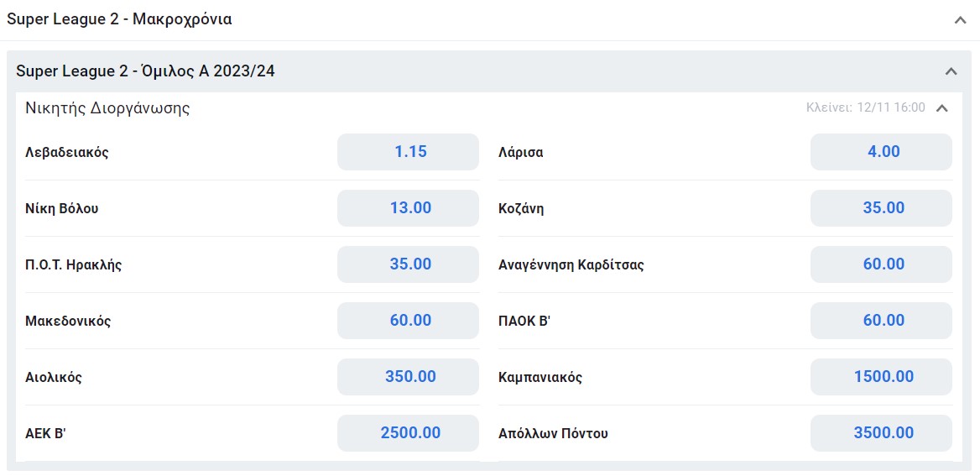This screenshot has height=476, width=980.
Task: Click the Απόλλων Πόντου team name
Action: coord(553,433)
